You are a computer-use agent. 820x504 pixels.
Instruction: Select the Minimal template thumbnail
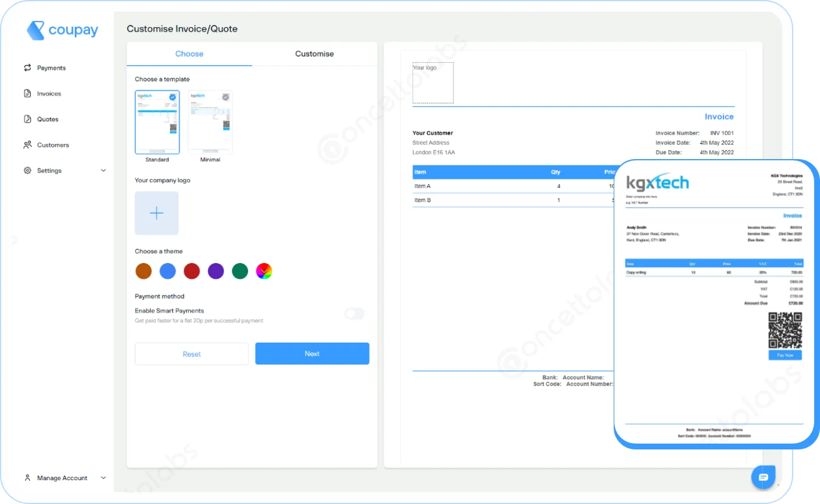coord(210,122)
